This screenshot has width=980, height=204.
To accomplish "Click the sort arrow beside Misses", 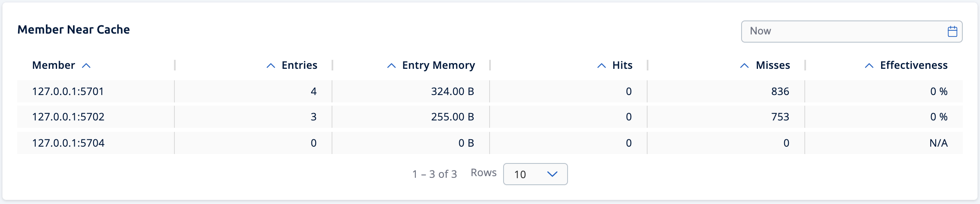I will pyautogui.click(x=744, y=66).
